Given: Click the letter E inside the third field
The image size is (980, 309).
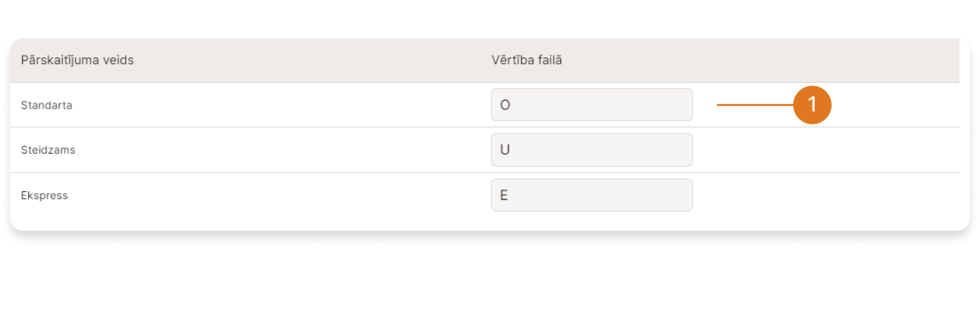Looking at the screenshot, I should click(504, 195).
